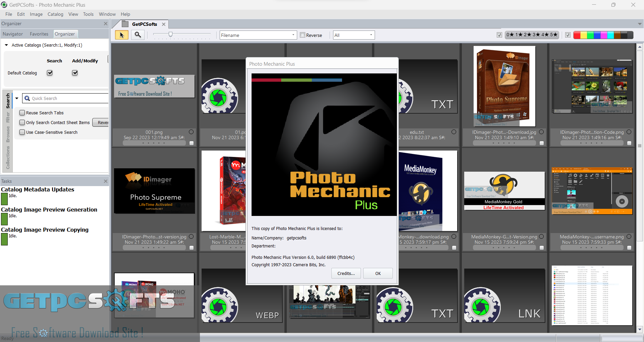
Task: Close the Tasks panel
Action: click(106, 181)
